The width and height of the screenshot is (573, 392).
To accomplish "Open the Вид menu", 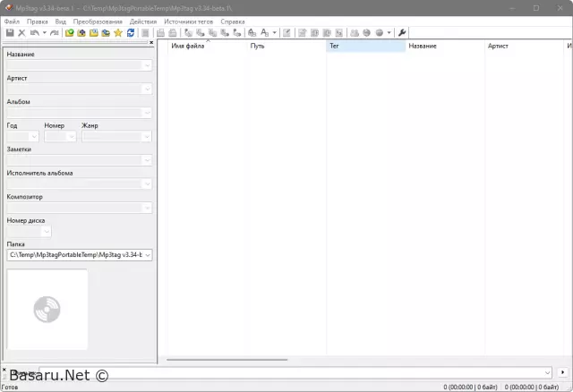I will (61, 21).
